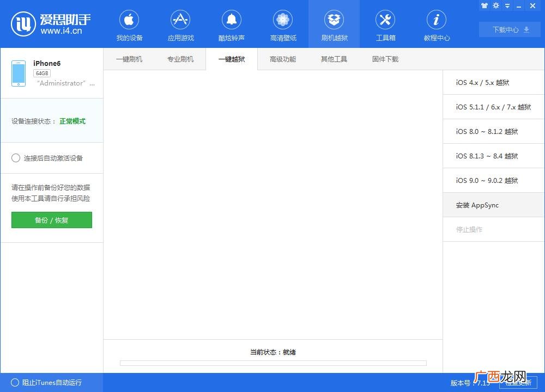Screen dimensions: 545x392
Task: Open 应用游戏 App Store icon
Action: point(180,20)
